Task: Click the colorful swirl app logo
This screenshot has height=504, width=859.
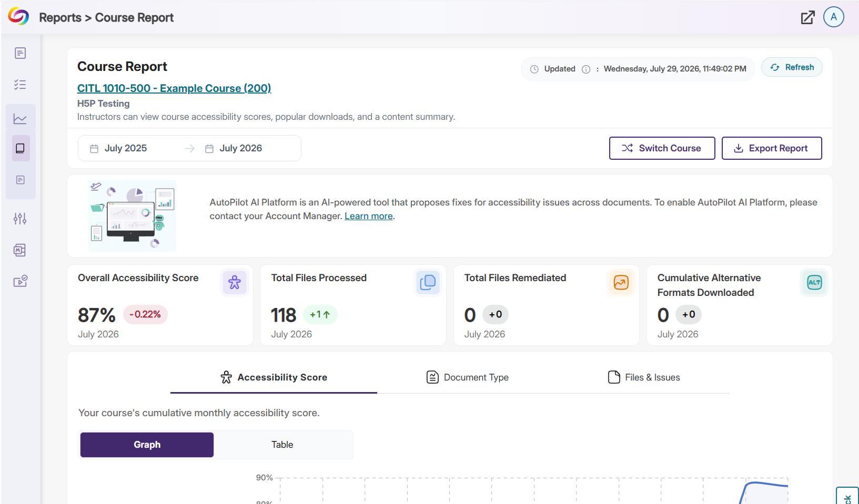Action: tap(18, 17)
